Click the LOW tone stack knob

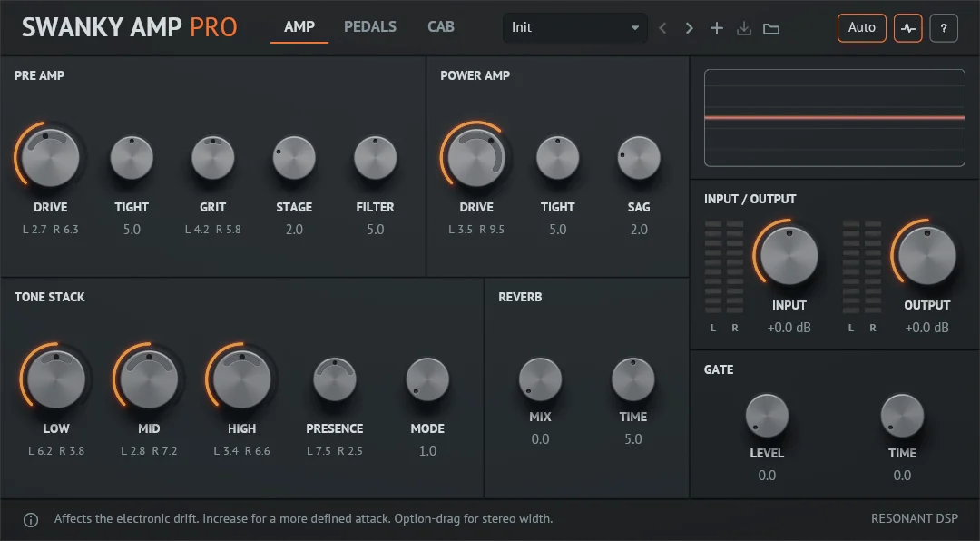click(x=56, y=379)
